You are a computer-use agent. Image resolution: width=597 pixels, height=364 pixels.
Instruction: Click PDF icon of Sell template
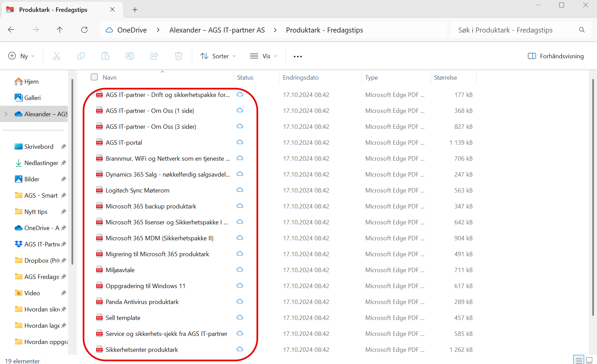[x=99, y=318]
